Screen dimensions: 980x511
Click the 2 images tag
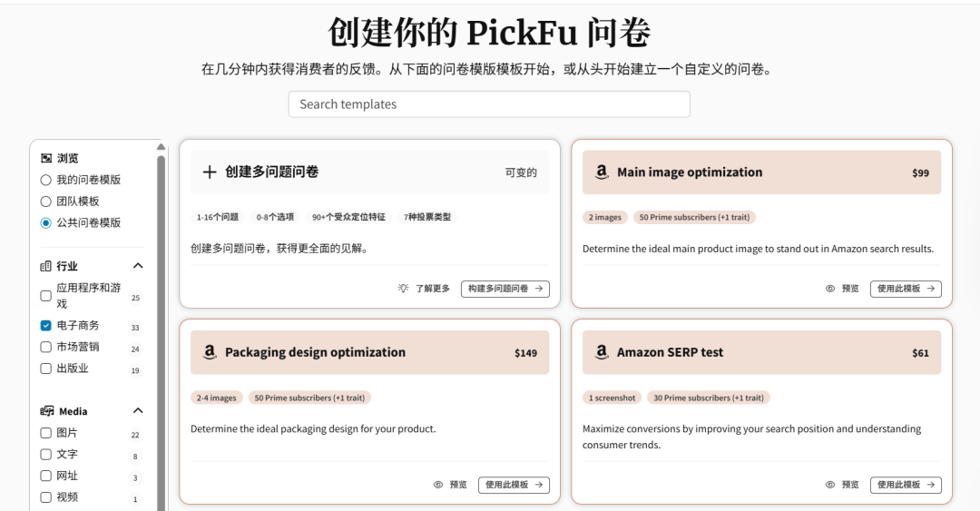pyautogui.click(x=605, y=217)
